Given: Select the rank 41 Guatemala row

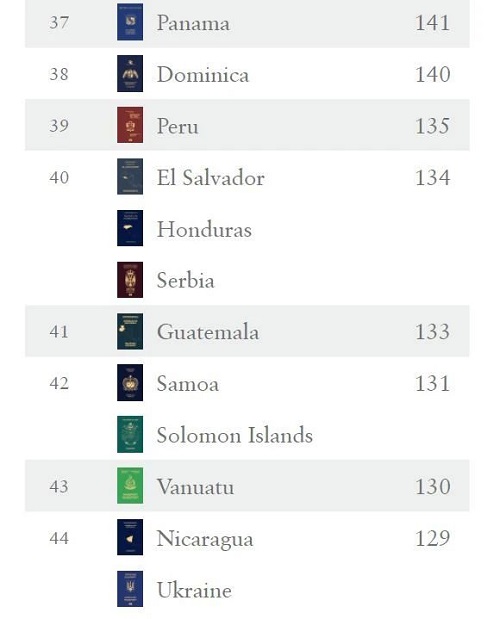Looking at the screenshot, I should [247, 331].
